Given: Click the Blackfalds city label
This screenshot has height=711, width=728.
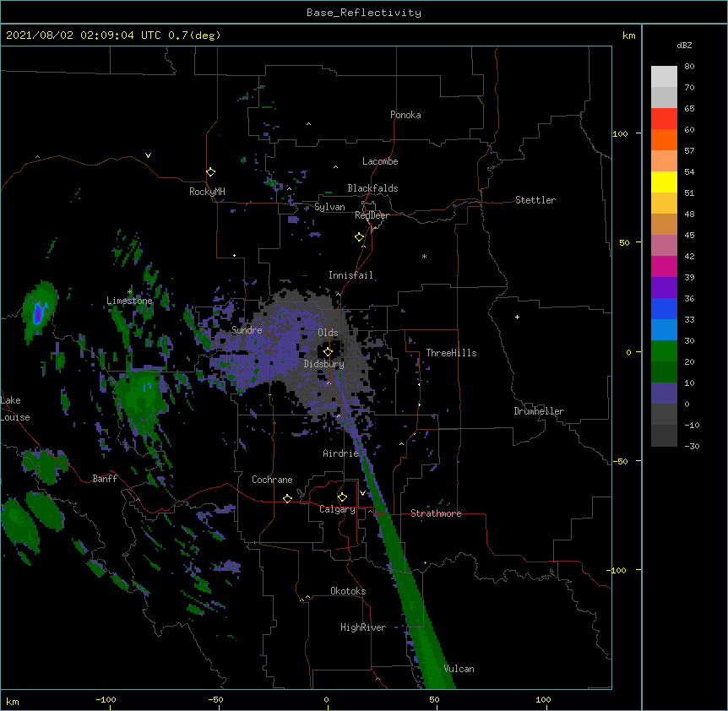Looking at the screenshot, I should 372,188.
